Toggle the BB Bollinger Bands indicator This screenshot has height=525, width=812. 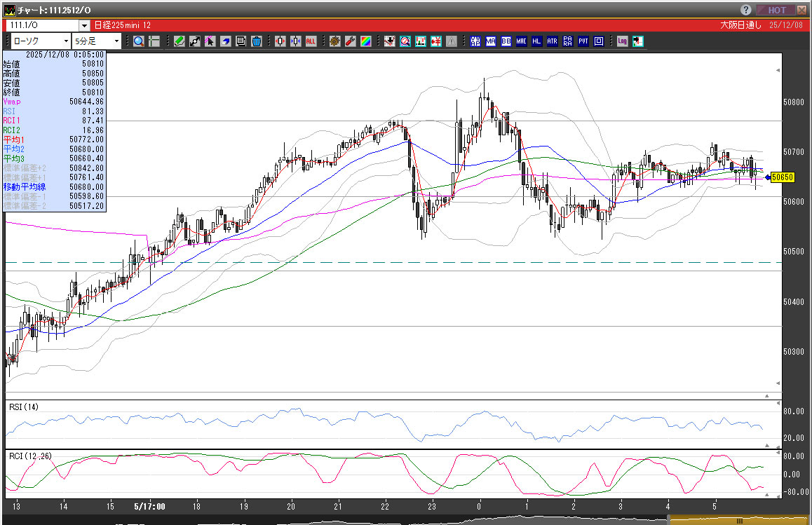506,41
